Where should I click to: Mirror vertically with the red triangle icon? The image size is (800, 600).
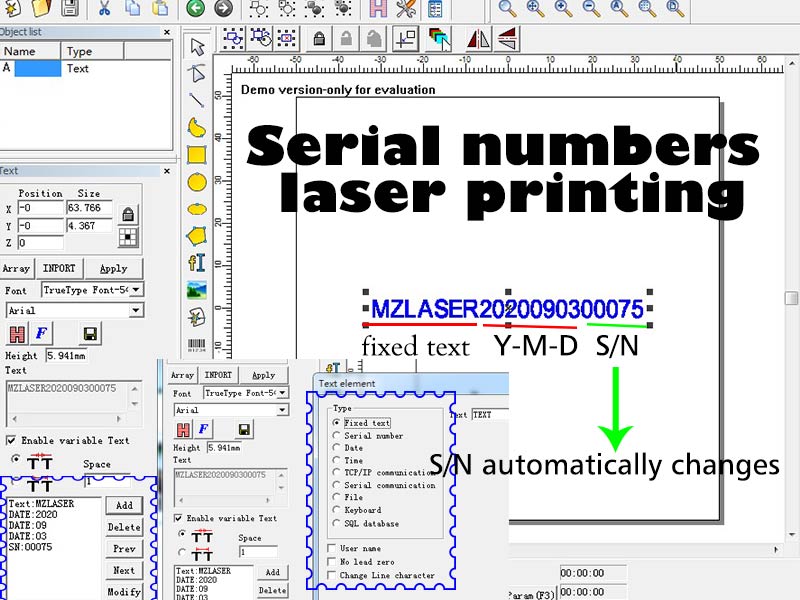tap(508, 39)
